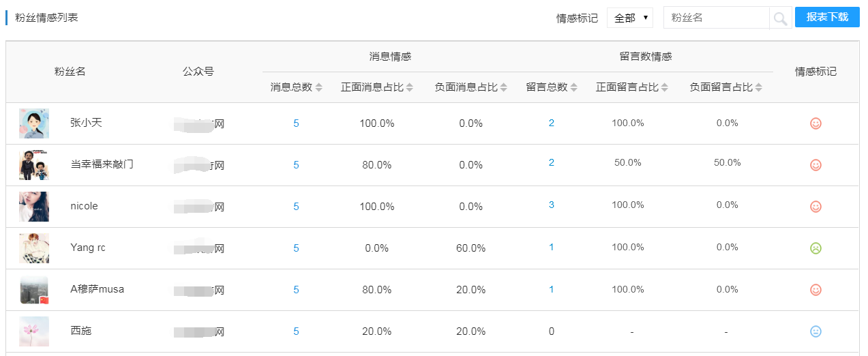Sort by 负面留言占比 column
The image size is (868, 356).
coord(758,87)
